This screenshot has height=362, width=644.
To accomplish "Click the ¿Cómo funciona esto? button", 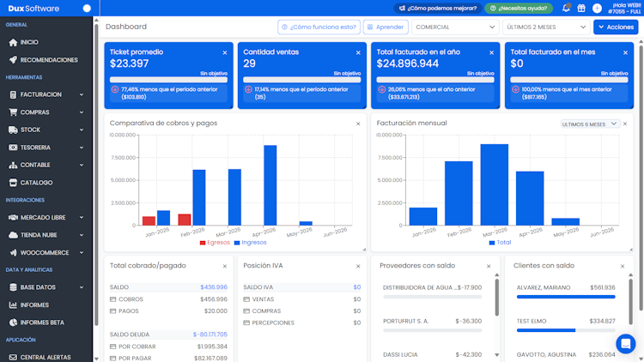I will (319, 27).
